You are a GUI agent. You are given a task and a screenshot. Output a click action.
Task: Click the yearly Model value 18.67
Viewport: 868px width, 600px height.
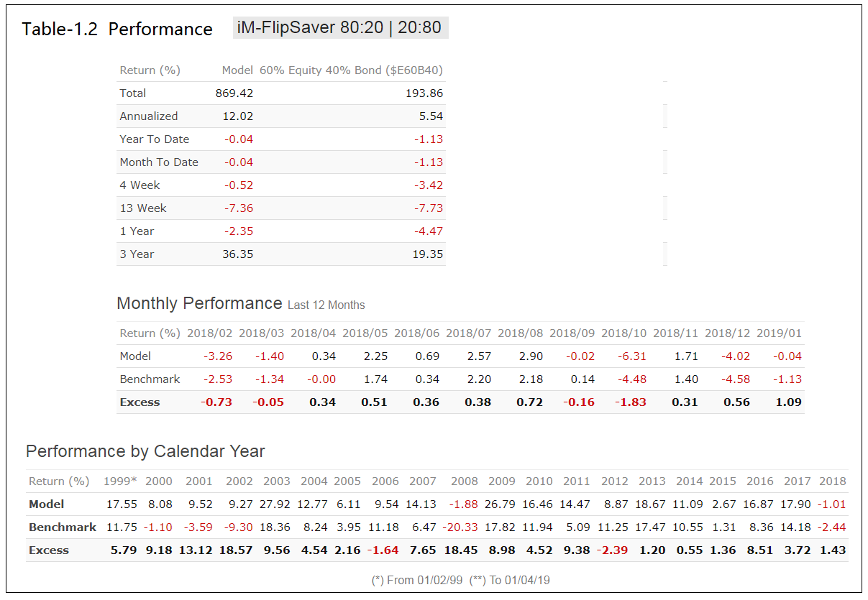pyautogui.click(x=651, y=504)
